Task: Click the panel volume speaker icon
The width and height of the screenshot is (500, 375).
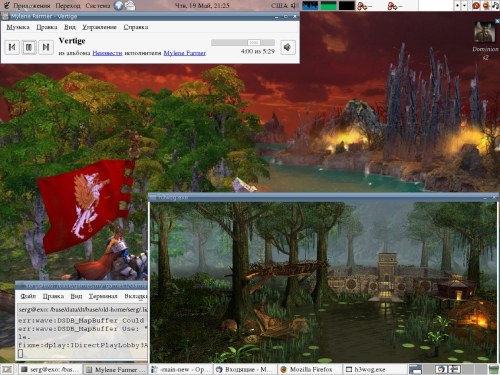Action: click(294, 5)
